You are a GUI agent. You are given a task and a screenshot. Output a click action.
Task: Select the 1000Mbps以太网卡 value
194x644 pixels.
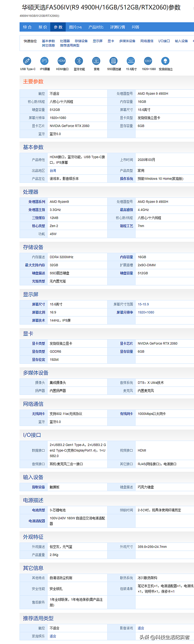pos(152,414)
